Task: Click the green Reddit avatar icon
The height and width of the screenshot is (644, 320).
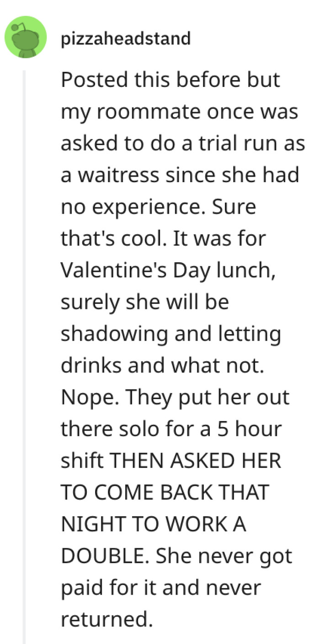Action: pos(26,37)
